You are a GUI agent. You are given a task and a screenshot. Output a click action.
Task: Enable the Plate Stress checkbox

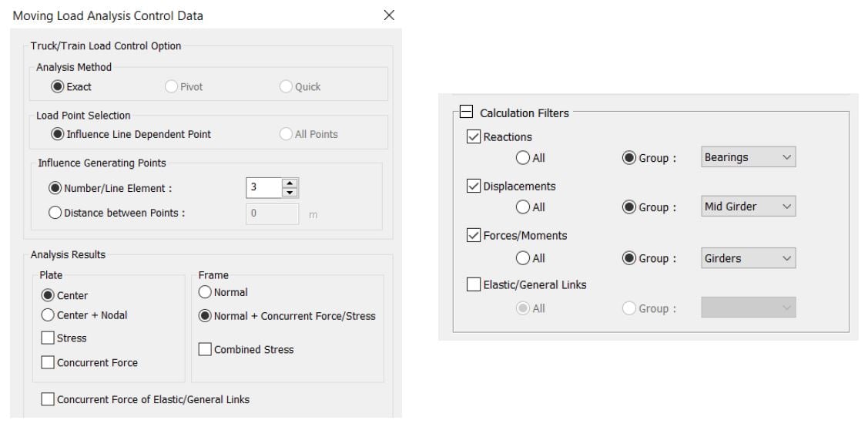(49, 338)
